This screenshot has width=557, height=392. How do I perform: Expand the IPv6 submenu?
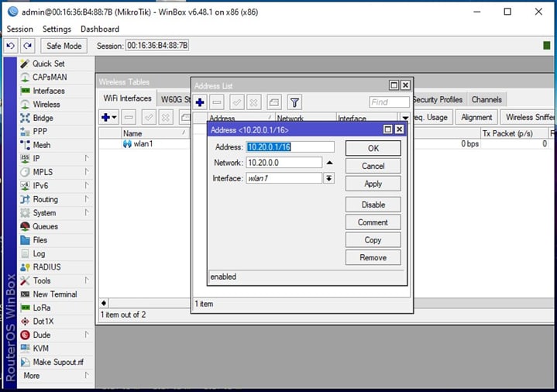tap(86, 185)
